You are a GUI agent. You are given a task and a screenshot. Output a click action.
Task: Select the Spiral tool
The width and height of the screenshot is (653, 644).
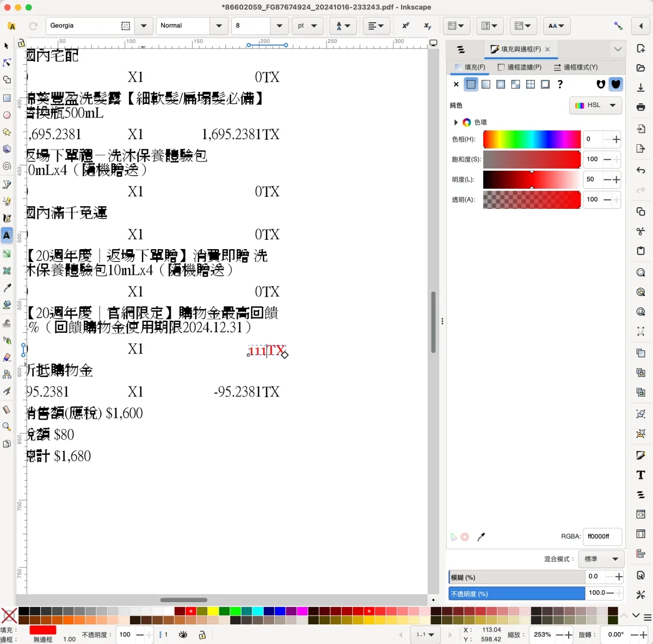pyautogui.click(x=7, y=166)
